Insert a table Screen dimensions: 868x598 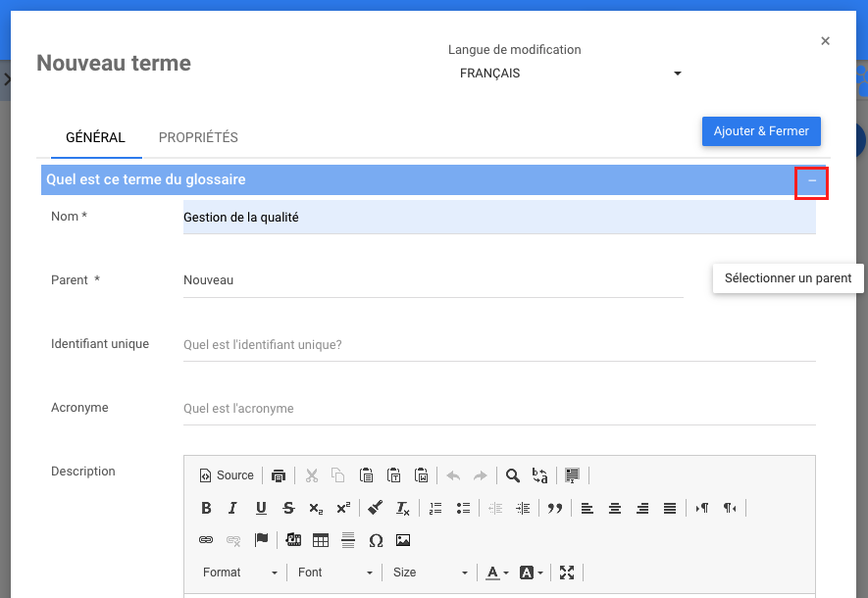coord(321,540)
